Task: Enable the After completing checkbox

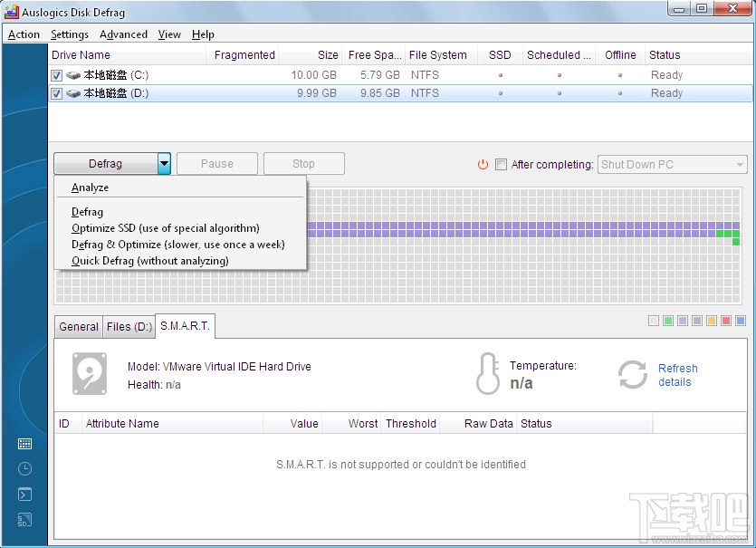Action: tap(502, 165)
